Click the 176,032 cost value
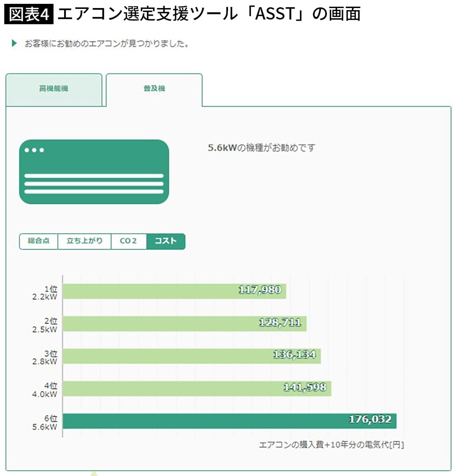Image resolution: width=456 pixels, height=476 pixels. pos(370,419)
